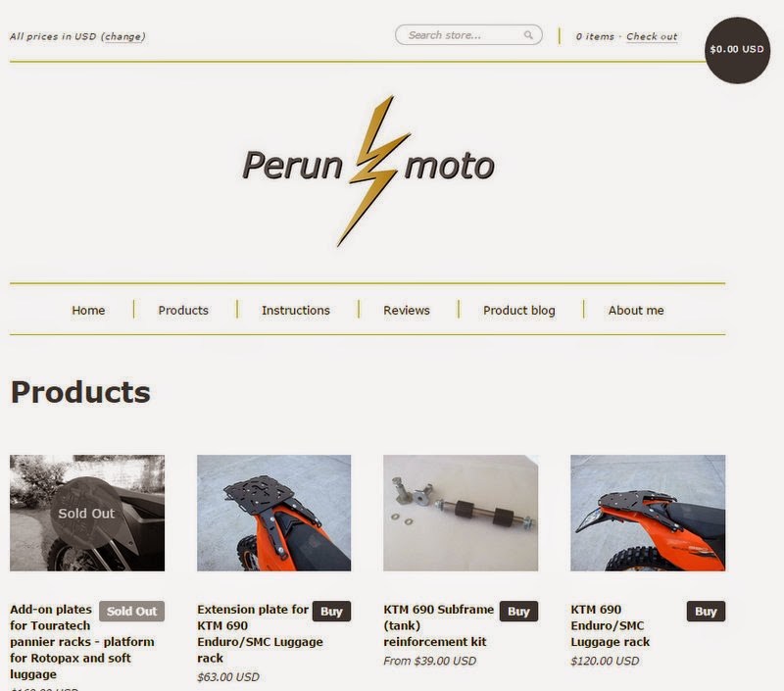This screenshot has height=691, width=784.
Task: Open the $0.00 USD cart circle
Action: [737, 50]
